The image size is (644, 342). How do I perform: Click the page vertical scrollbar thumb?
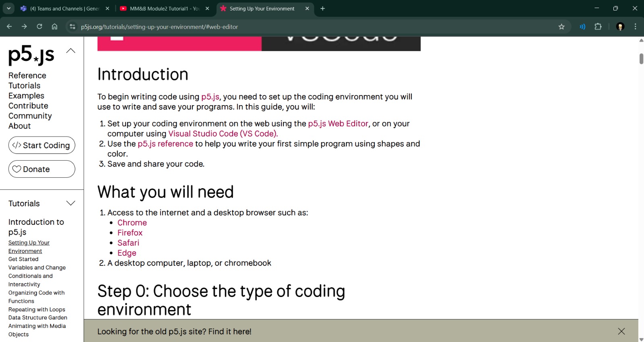click(641, 58)
